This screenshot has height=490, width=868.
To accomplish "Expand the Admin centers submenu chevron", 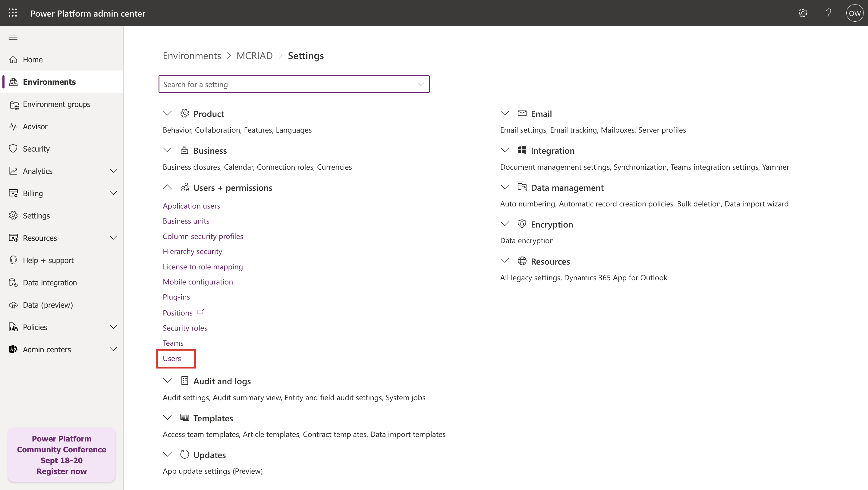I will pyautogui.click(x=114, y=349).
